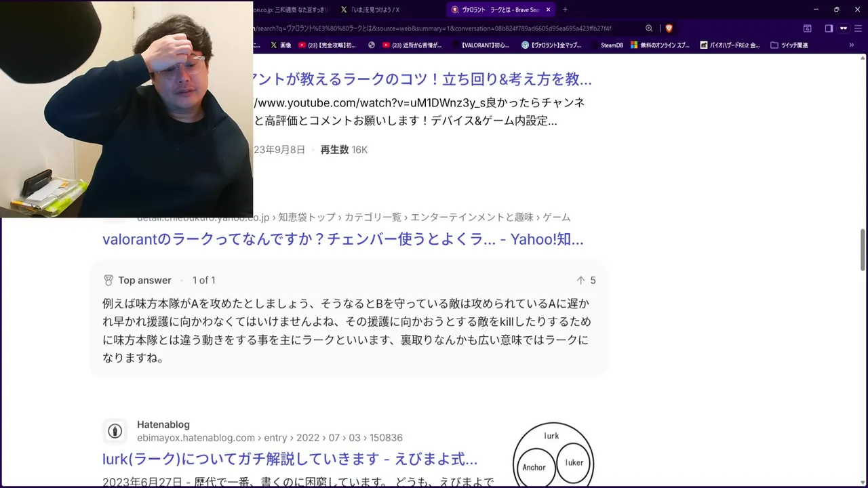Click the ebimayox.hatenablog.com entry URL path

(x=270, y=438)
